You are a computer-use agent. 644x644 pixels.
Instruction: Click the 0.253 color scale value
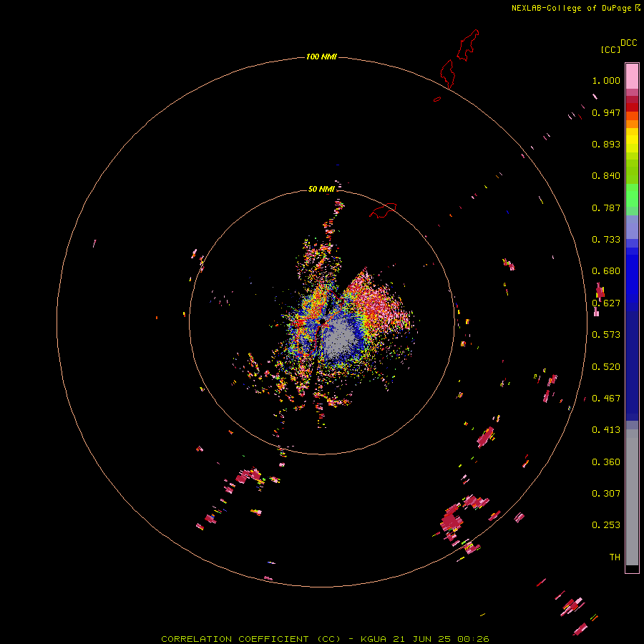click(606, 525)
